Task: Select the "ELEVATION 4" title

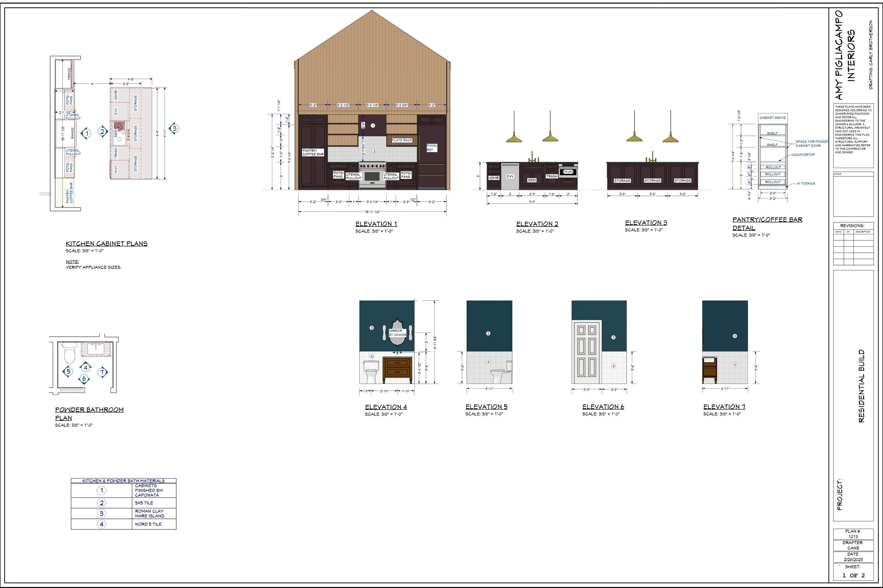Action: [386, 407]
